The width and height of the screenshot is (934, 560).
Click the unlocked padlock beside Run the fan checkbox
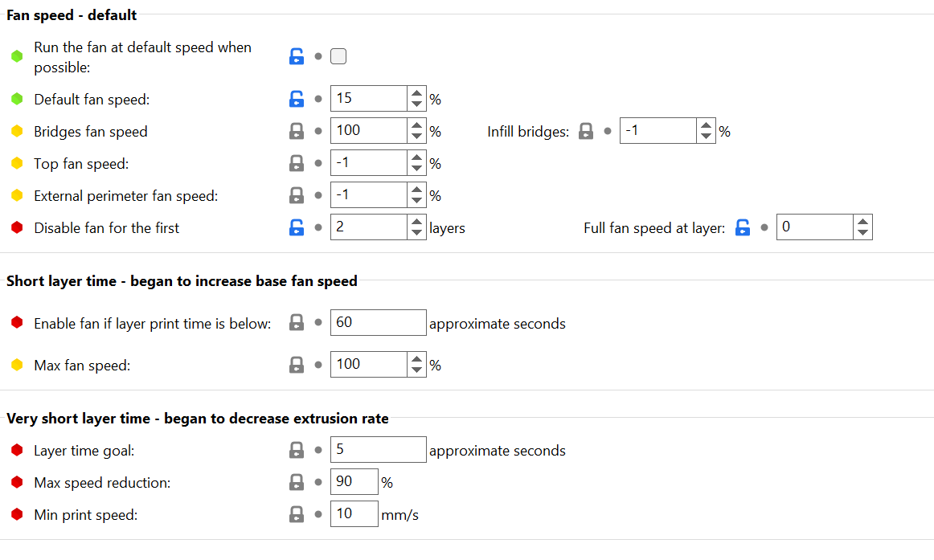(297, 56)
